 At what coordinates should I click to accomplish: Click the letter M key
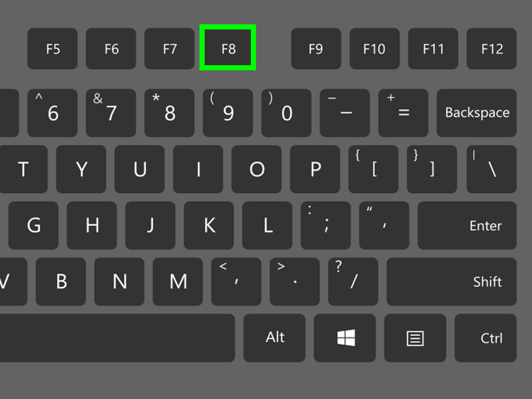178,282
